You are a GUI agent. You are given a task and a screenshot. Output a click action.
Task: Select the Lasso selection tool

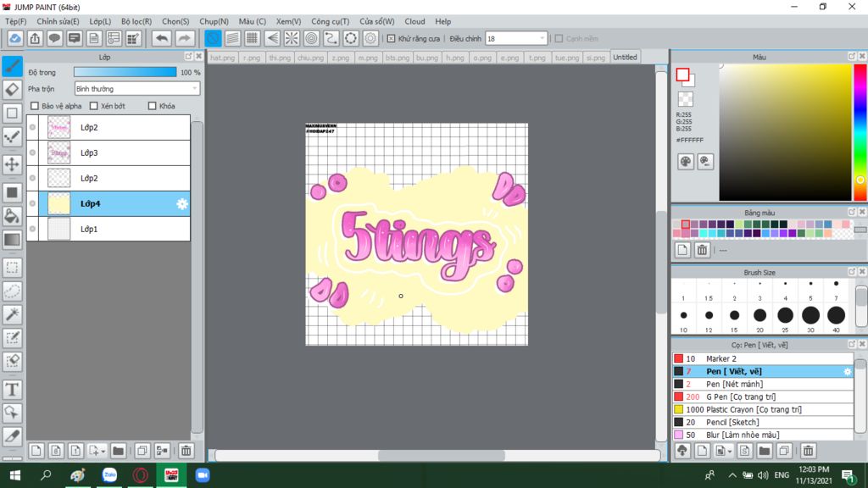tap(12, 291)
